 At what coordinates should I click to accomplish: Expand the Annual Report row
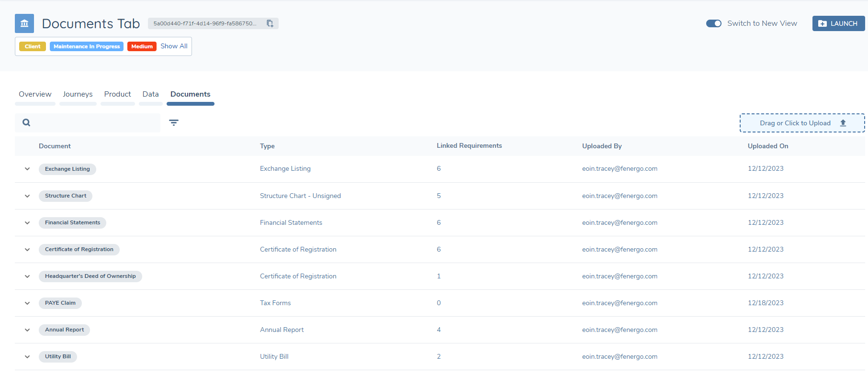(x=27, y=330)
